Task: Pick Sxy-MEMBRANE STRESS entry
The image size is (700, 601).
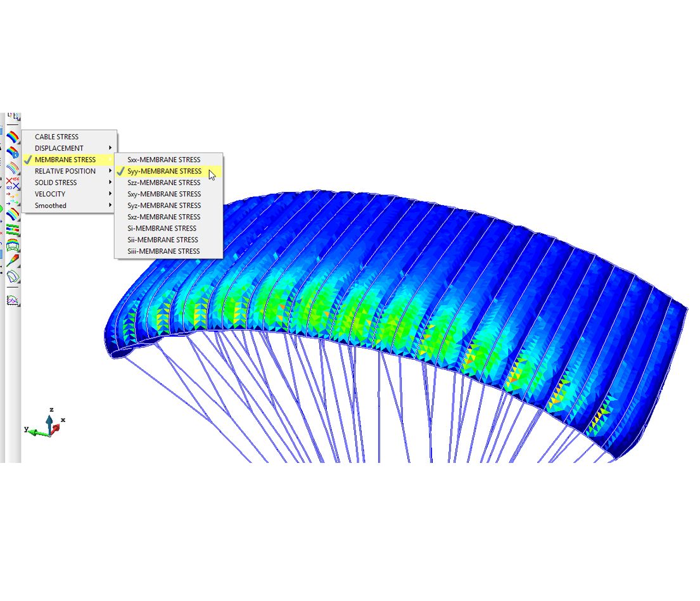Action: (x=163, y=194)
